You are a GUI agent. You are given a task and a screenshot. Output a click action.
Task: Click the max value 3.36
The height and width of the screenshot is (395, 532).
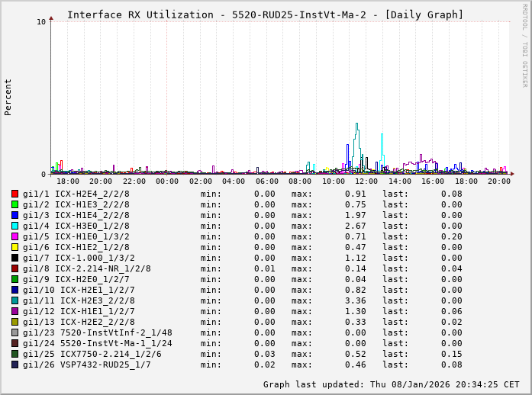pyautogui.click(x=356, y=300)
